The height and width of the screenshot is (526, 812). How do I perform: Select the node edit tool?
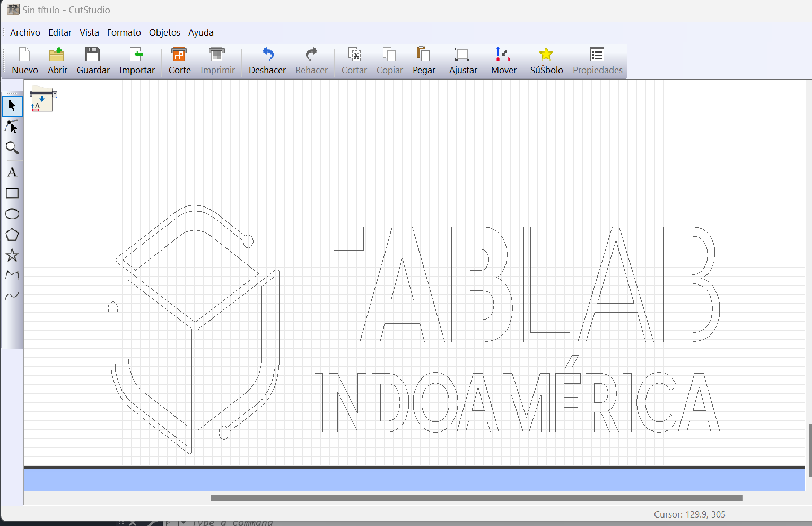[x=12, y=127]
